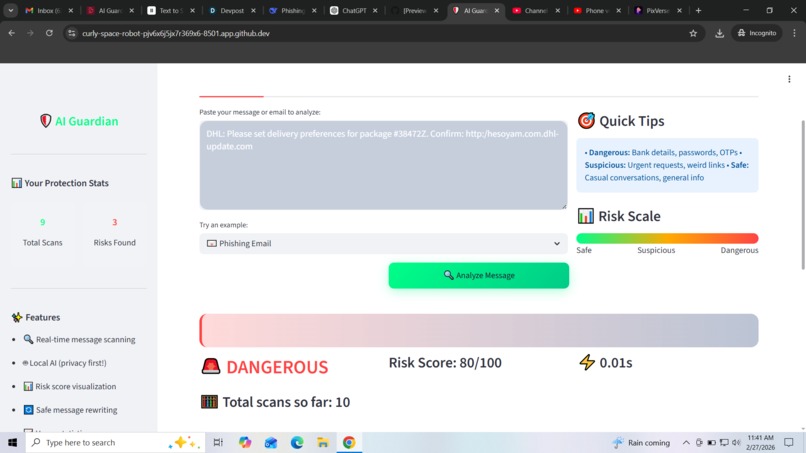Click the site info icon in address bar

[x=71, y=33]
